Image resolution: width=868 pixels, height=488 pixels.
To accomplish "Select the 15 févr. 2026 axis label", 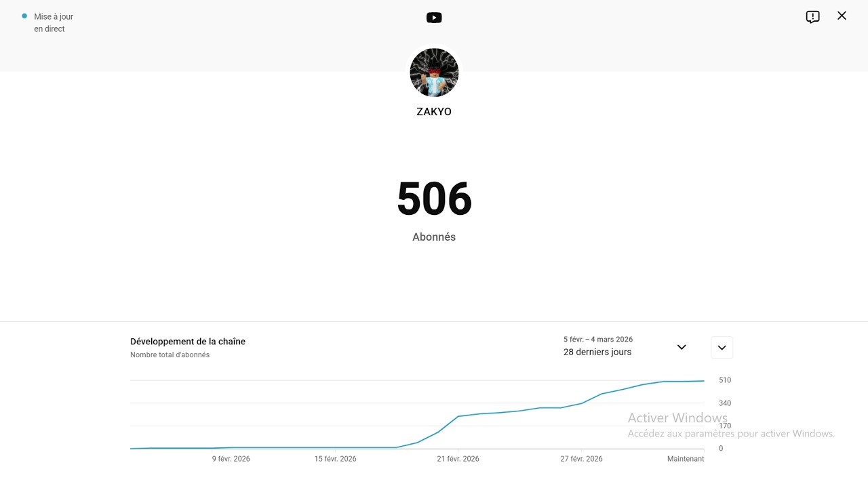I will [335, 459].
